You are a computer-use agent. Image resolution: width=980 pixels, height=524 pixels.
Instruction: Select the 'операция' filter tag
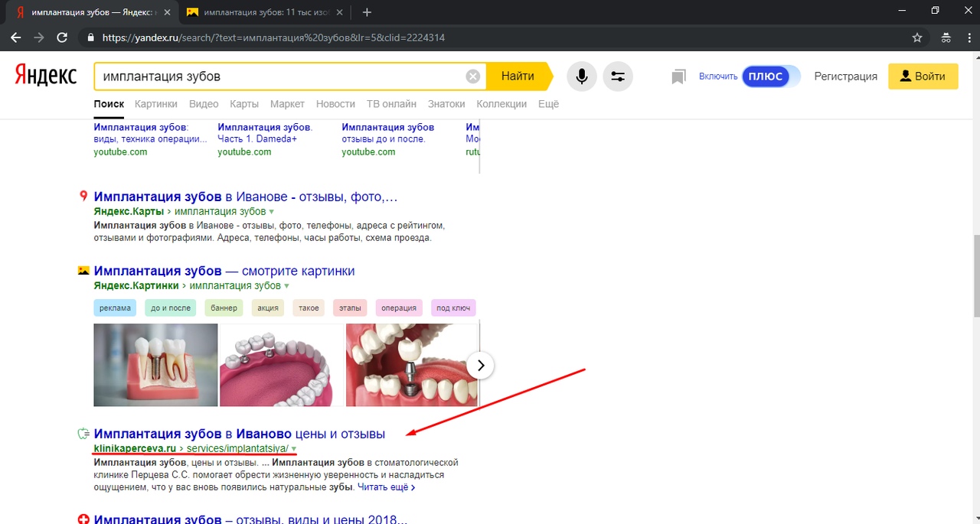coord(399,308)
